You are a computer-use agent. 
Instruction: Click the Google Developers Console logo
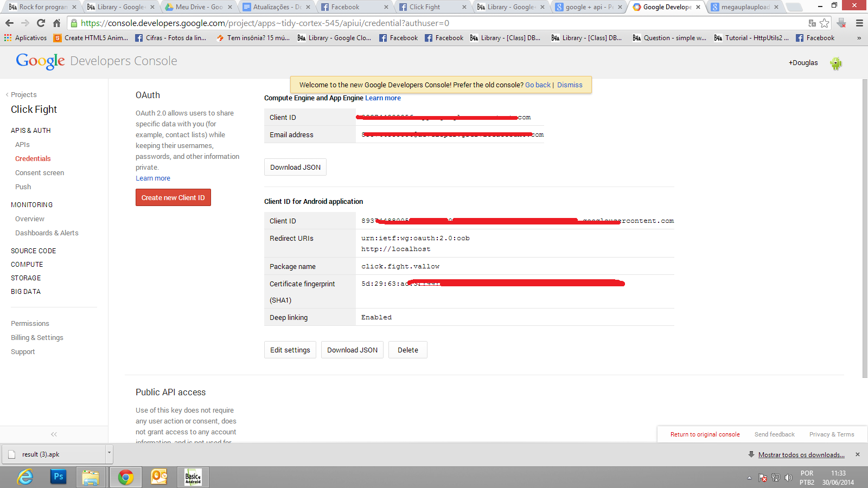point(97,61)
